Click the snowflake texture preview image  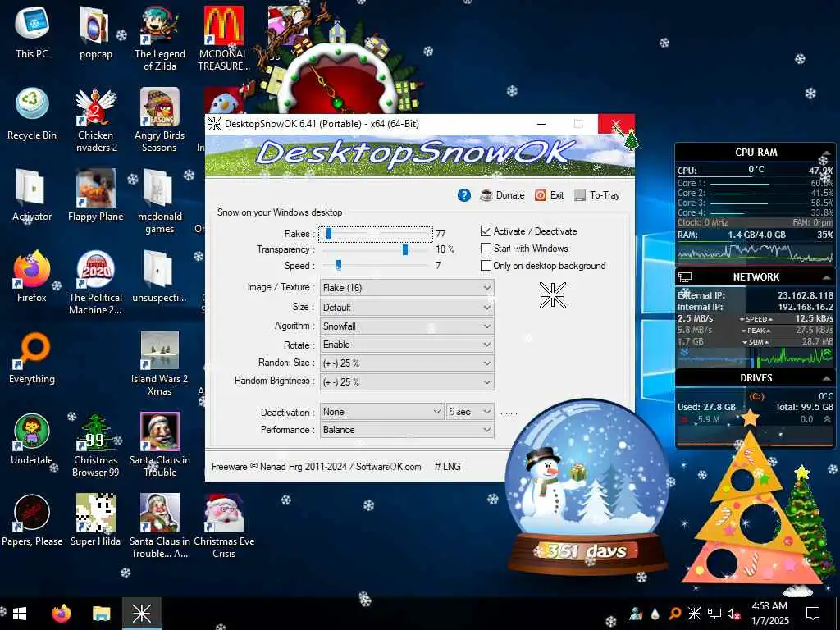coord(552,295)
